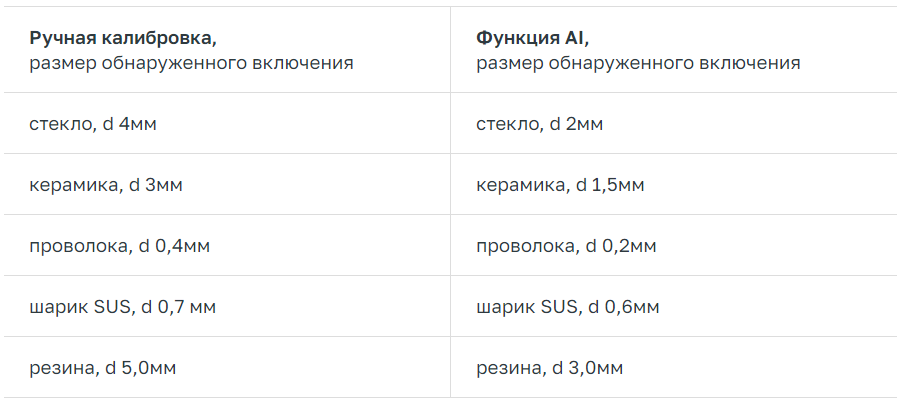This screenshot has width=902, height=402.
Task: Select the left column subtitle "размер обнаруженного включения"
Action: coord(191,63)
